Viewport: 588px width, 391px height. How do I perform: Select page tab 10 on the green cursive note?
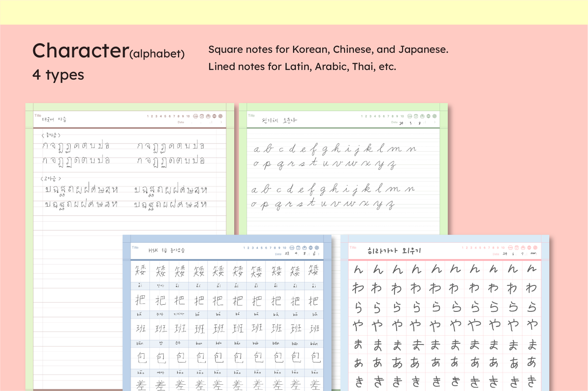402,116
